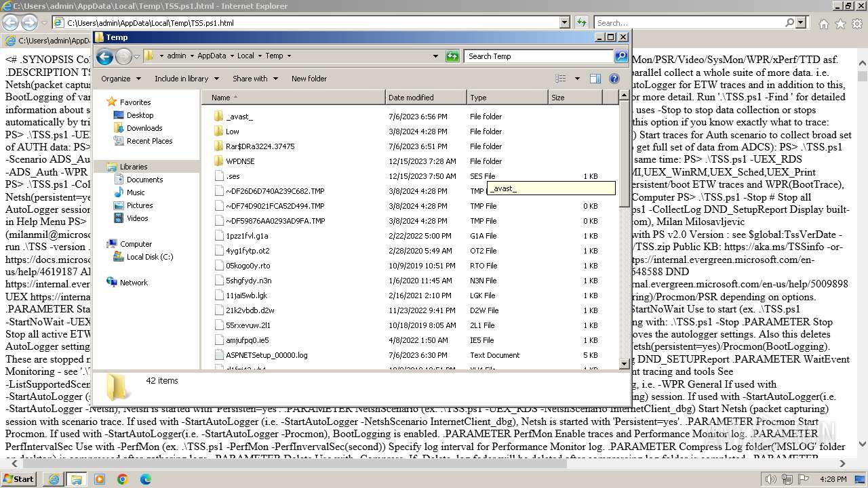Select Computer in navigation pane

coord(136,244)
